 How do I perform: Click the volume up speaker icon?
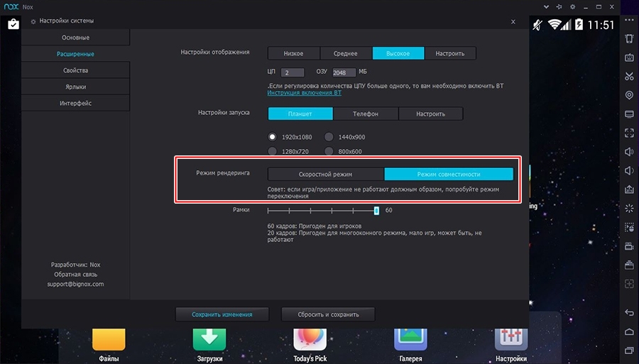coord(629,152)
